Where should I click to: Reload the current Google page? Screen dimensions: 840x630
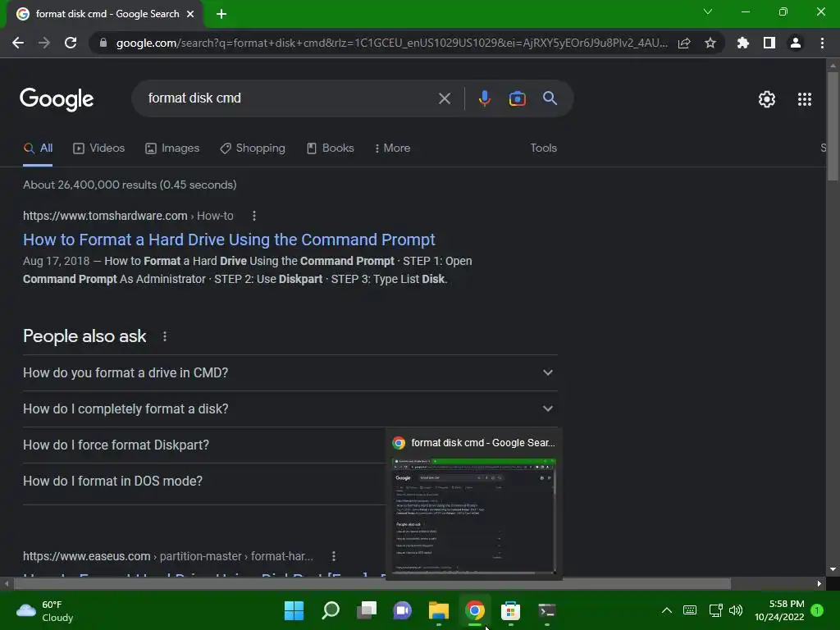pyautogui.click(x=71, y=43)
